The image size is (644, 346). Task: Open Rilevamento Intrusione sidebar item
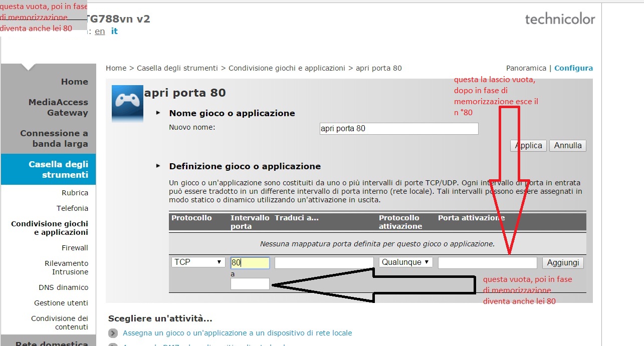click(66, 267)
